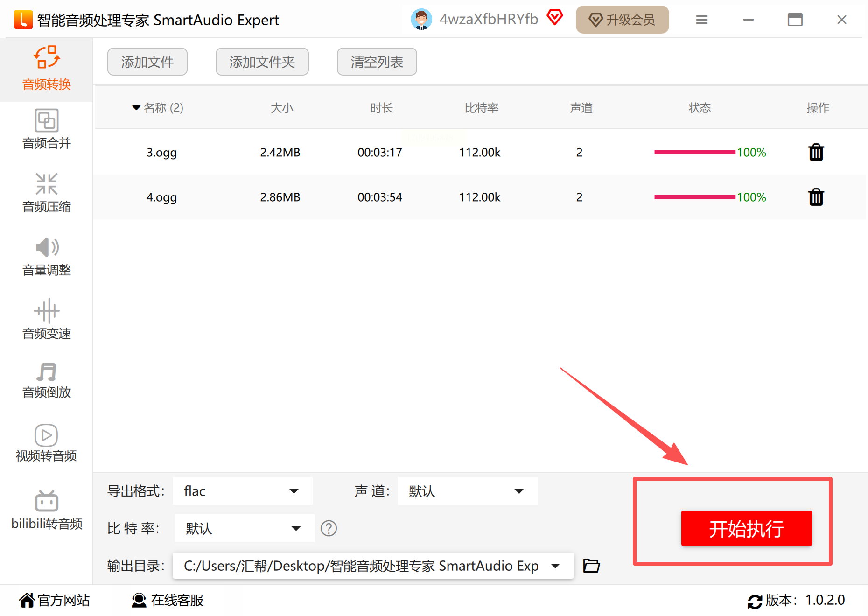Browse output folder with folder icon
Image resolution: width=868 pixels, height=616 pixels.
(x=591, y=566)
